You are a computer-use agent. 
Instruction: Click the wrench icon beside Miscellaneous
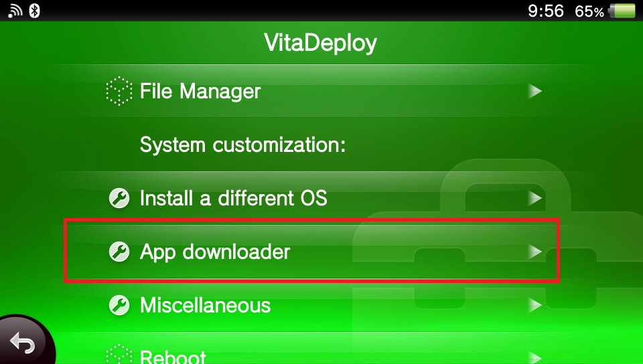coord(119,305)
